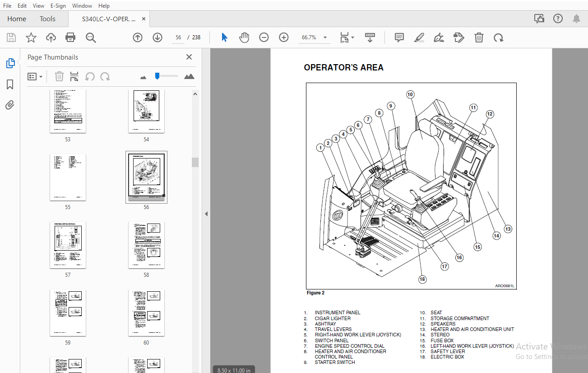Close the Page Thumbnails panel
Screen dimensions: 588x373
click(x=189, y=57)
